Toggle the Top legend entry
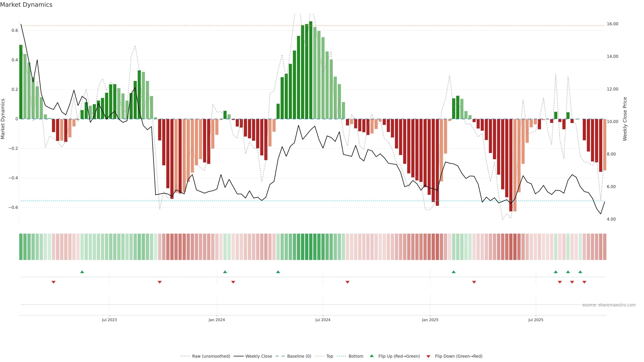Screen dimensions: 644x362 click(330, 356)
